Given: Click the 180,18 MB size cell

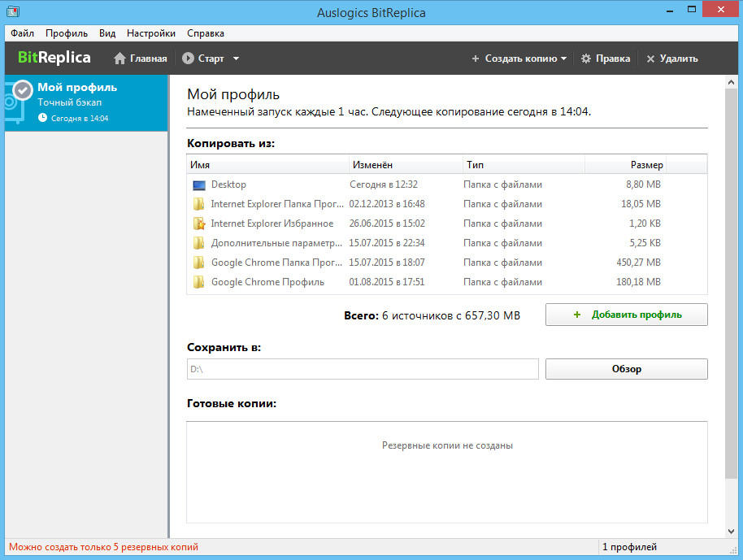Looking at the screenshot, I should pos(638,281).
